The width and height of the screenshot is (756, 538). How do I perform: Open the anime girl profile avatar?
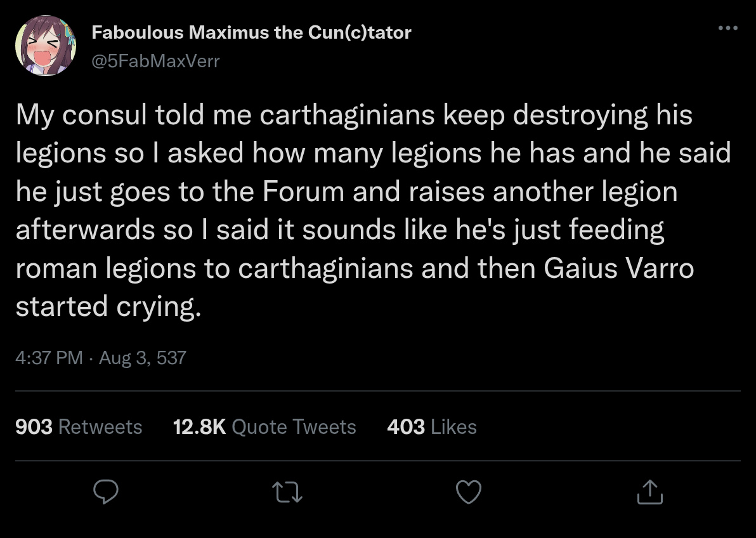pyautogui.click(x=46, y=46)
